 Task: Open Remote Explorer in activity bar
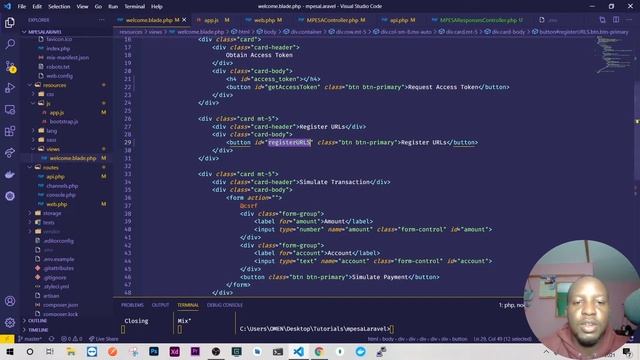pos(10,109)
